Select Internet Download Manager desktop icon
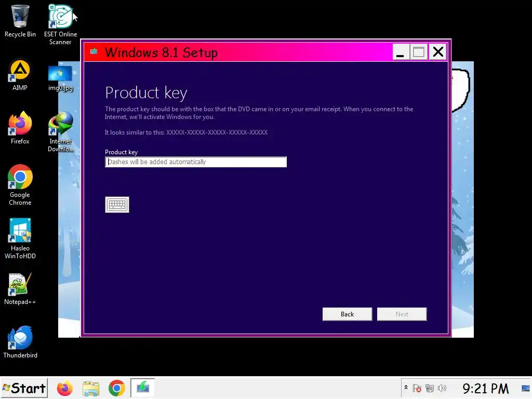Screen dimensions: 532x399 (x=60, y=131)
